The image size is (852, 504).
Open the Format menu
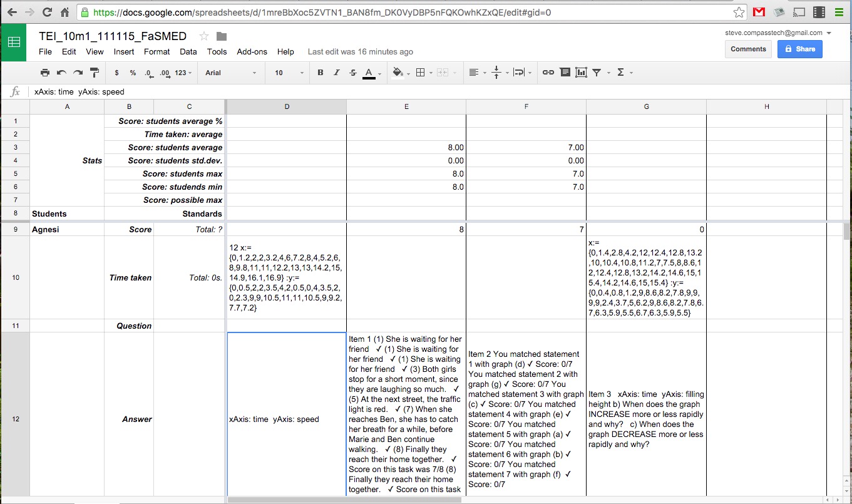[x=157, y=52]
